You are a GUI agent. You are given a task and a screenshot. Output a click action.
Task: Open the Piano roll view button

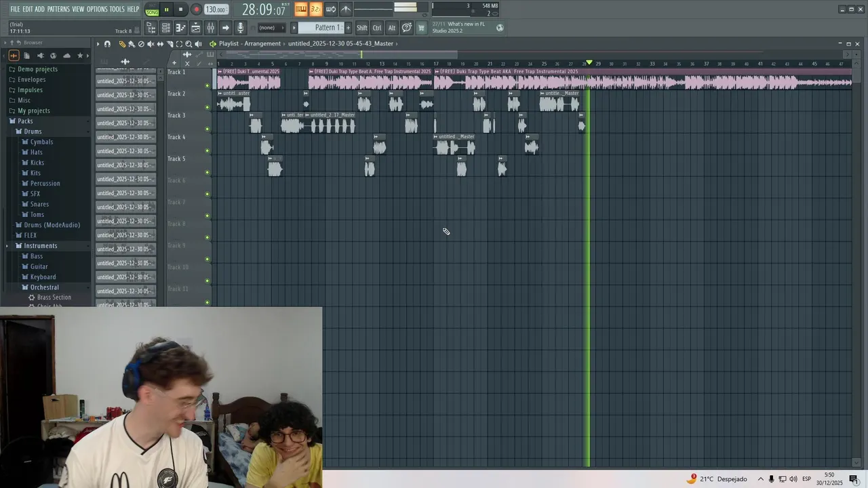tap(180, 28)
